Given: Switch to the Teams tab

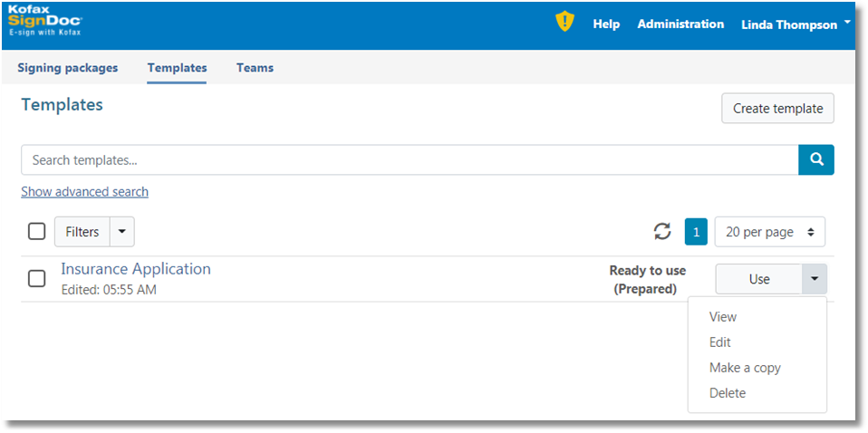Looking at the screenshot, I should [255, 68].
